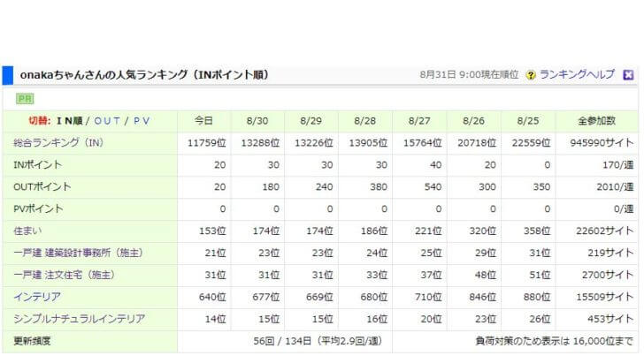Switch the ranking sort to PV

pyautogui.click(x=142, y=120)
